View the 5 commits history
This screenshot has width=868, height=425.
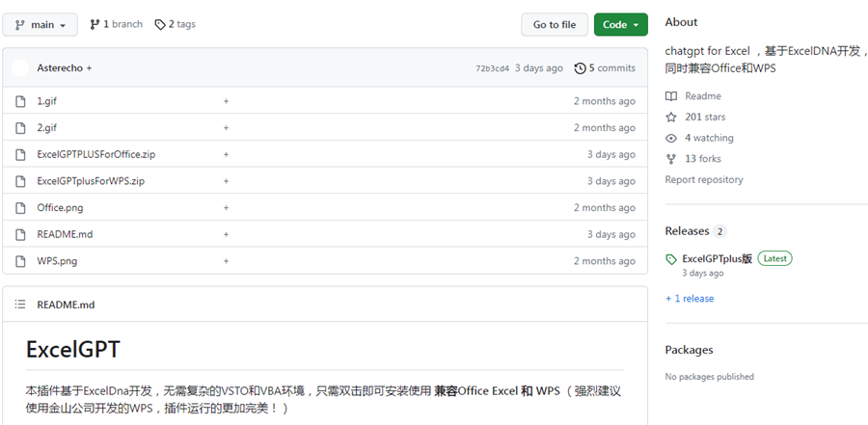tap(605, 68)
